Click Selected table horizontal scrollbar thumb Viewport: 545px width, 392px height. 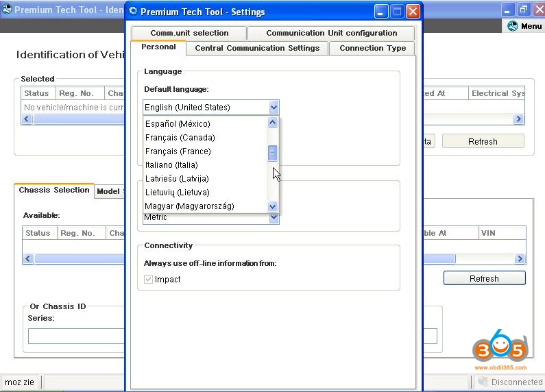(x=79, y=119)
